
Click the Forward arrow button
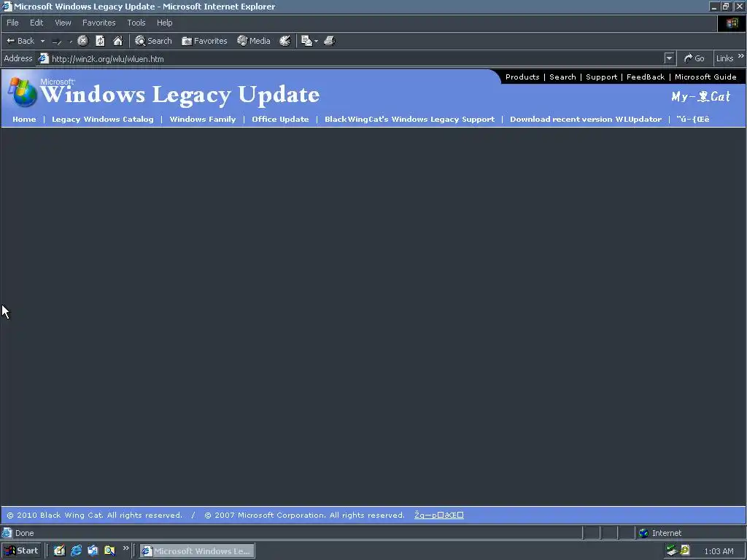[x=57, y=42]
